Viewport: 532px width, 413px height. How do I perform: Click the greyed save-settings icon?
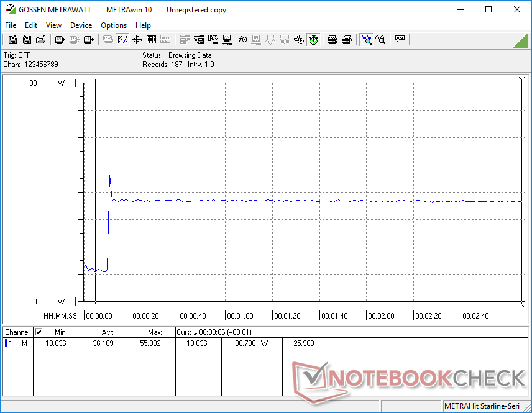[184, 40]
